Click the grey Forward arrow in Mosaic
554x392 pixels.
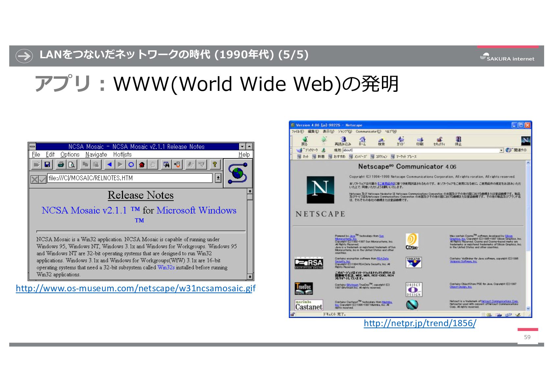pyautogui.click(x=120, y=164)
